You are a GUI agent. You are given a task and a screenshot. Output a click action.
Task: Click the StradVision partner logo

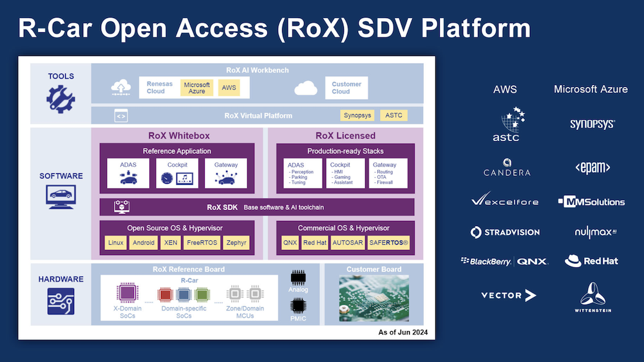505,232
